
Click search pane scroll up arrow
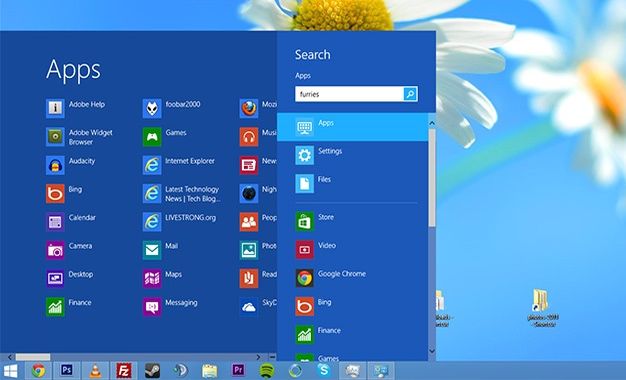(x=432, y=123)
